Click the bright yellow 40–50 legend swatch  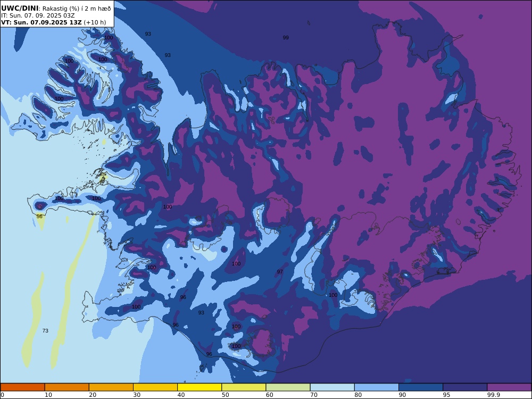click(199, 387)
